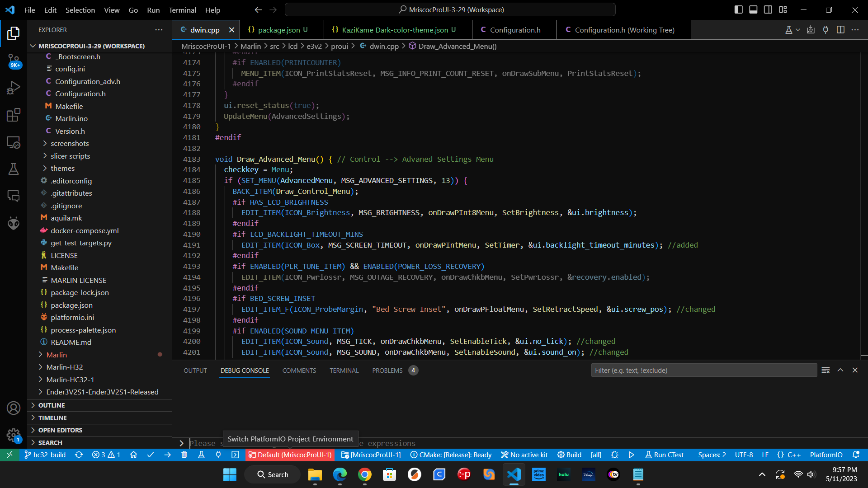
Task: Open the Explorer view in activity bar
Action: 14,33
